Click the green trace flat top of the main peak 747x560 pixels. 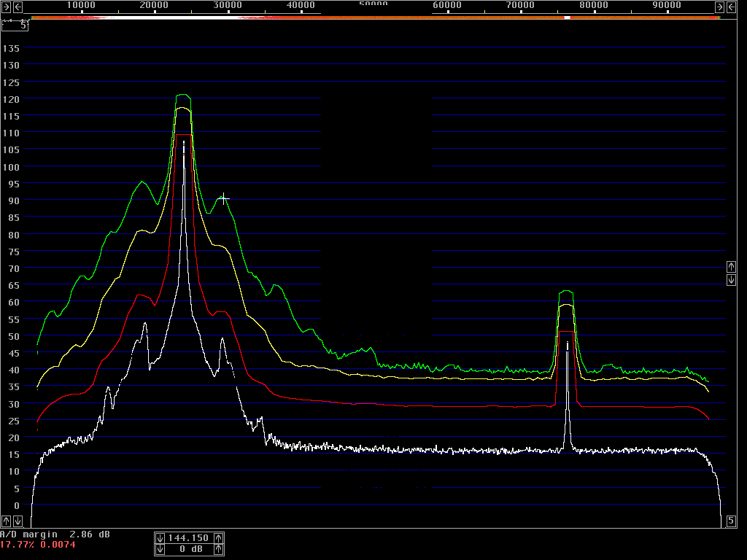pos(183,95)
